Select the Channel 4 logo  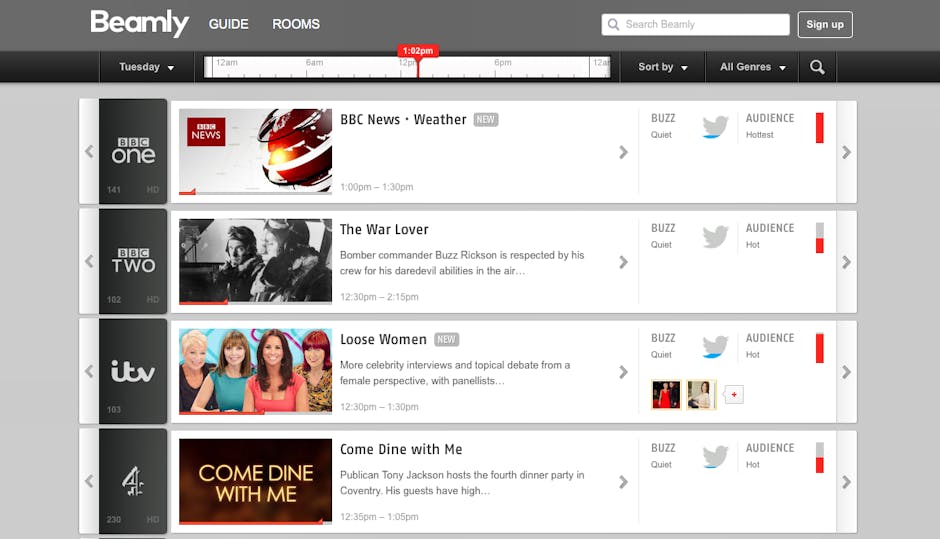pyautogui.click(x=133, y=481)
